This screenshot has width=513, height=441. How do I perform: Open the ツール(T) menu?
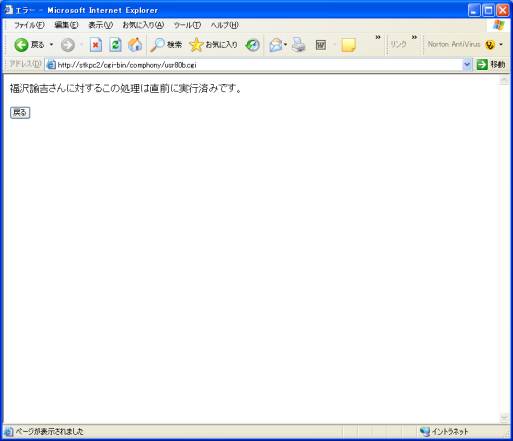187,25
